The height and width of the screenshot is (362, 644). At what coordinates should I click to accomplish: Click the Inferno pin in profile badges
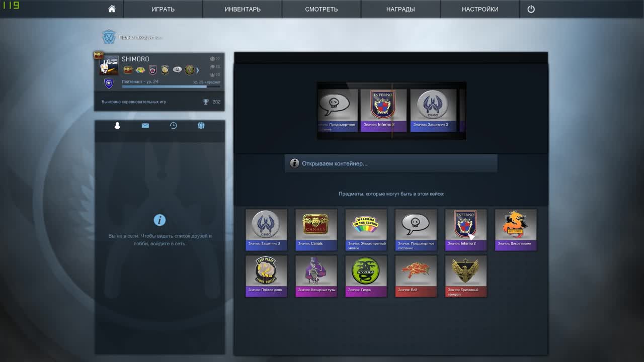coord(152,70)
